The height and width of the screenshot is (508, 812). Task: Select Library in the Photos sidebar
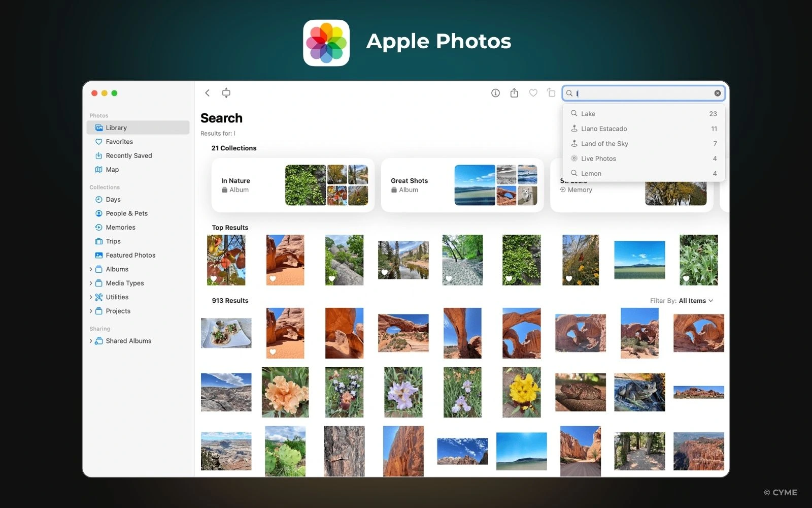click(x=117, y=128)
